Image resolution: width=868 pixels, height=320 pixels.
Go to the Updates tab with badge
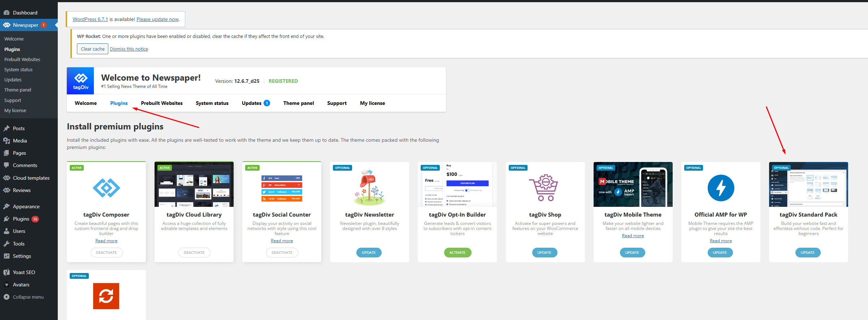coord(256,103)
